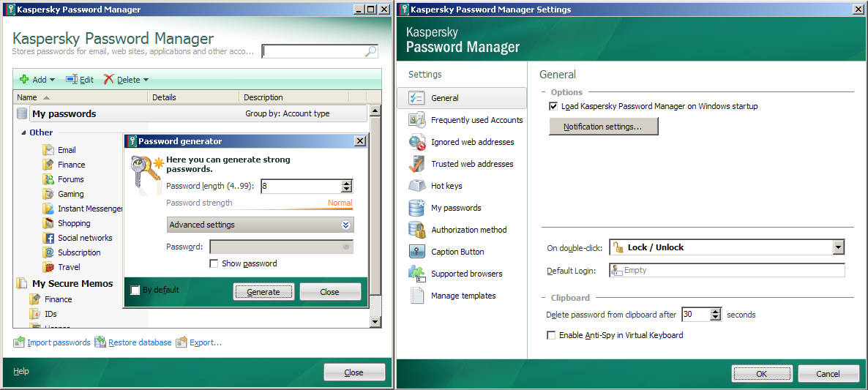Select the IDs memo folder
Screen dimensions: 868x390
point(51,314)
